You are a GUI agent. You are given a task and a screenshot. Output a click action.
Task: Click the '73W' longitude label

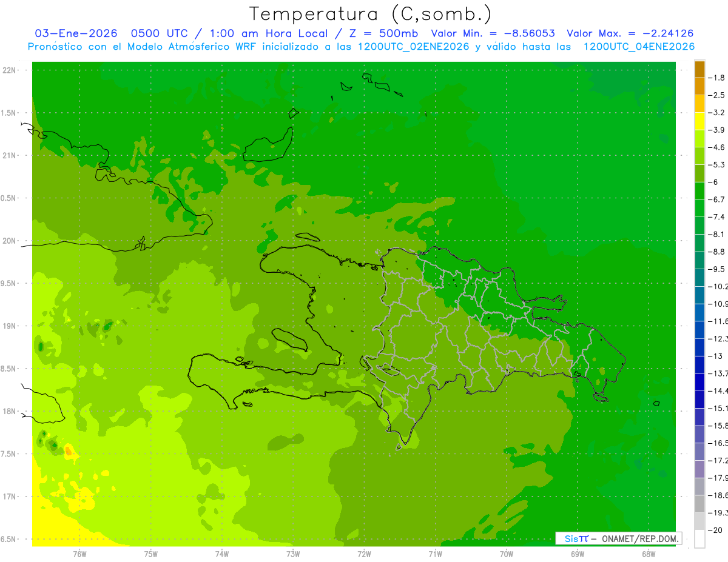point(293,553)
